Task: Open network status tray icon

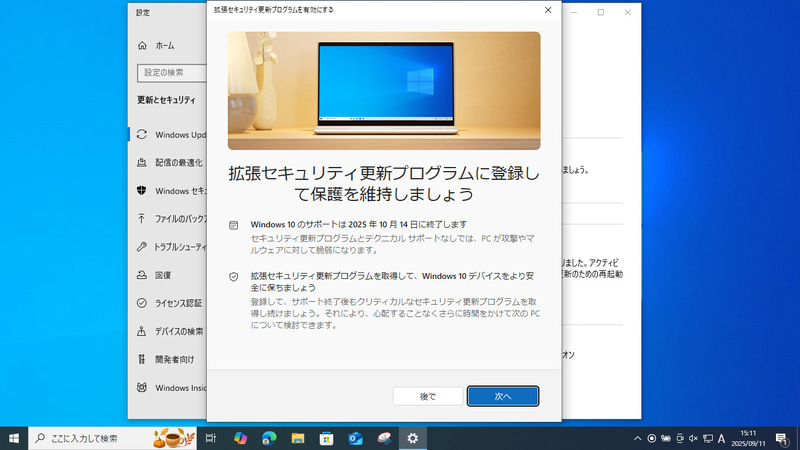Action: [708, 438]
